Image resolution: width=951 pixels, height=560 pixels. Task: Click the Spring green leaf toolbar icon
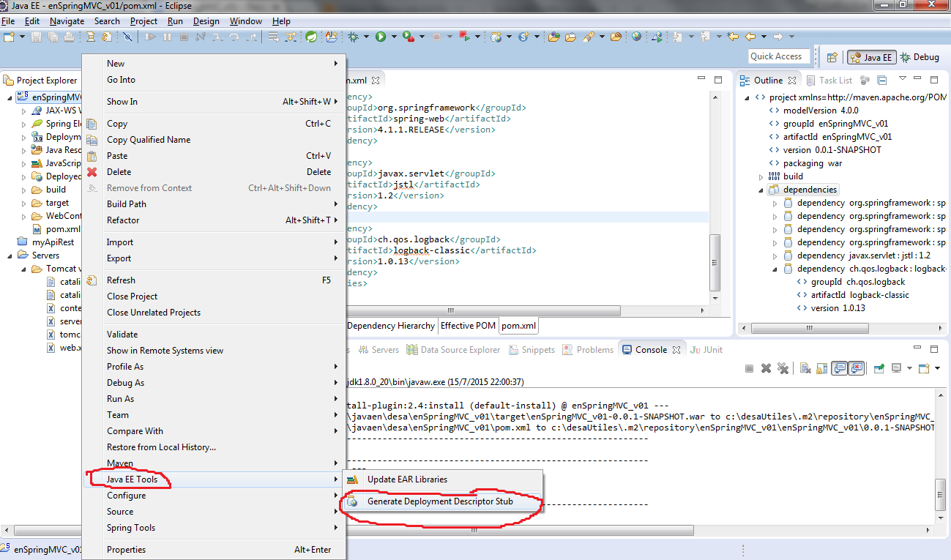[310, 37]
